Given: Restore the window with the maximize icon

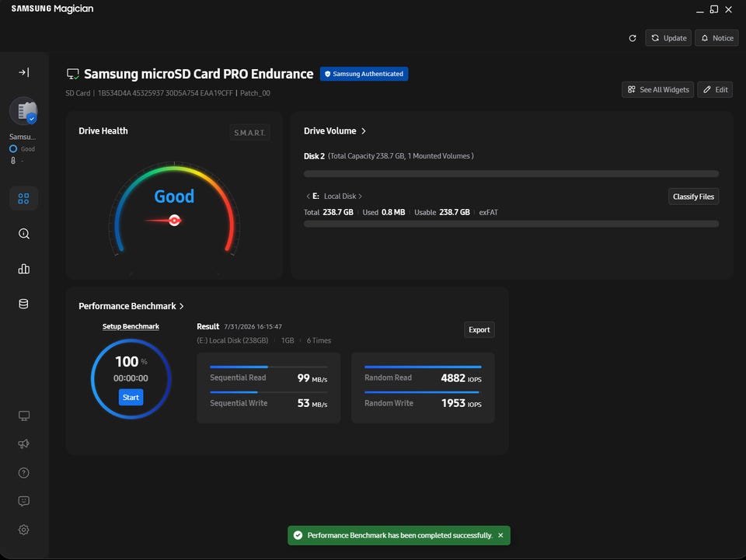Looking at the screenshot, I should (x=713, y=9).
